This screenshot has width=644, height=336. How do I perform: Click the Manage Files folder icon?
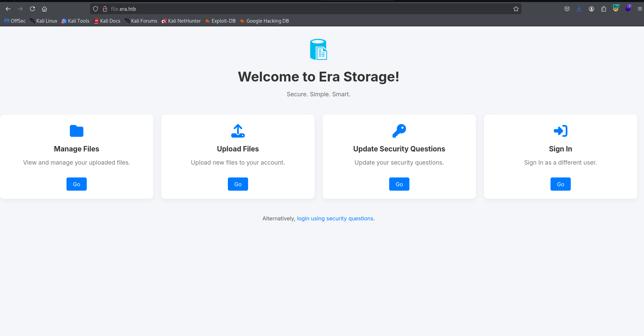(x=77, y=131)
